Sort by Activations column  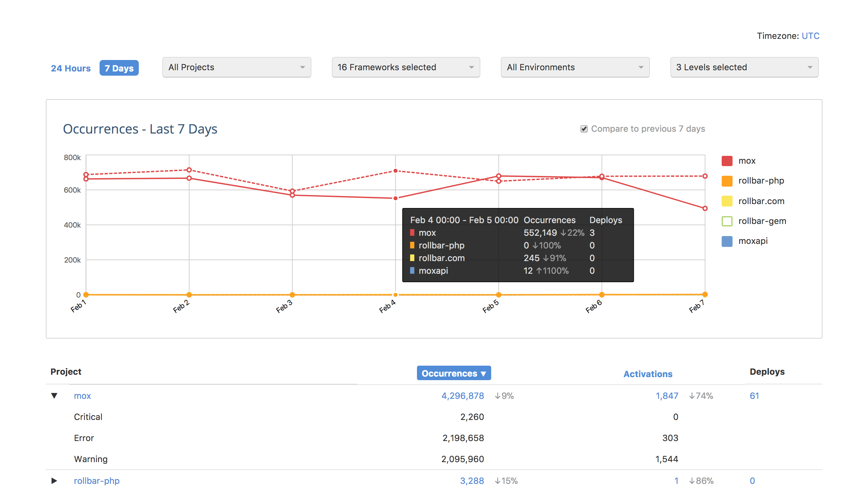coord(647,374)
